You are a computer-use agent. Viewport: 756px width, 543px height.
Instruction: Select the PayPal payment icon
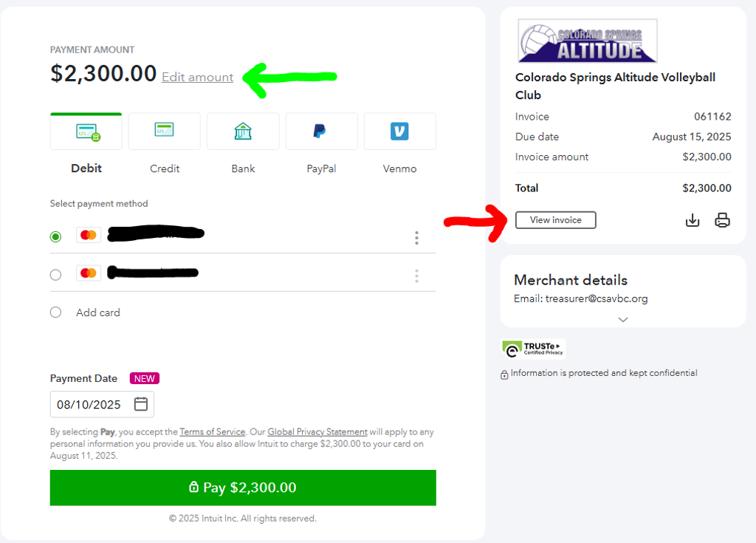click(x=321, y=132)
